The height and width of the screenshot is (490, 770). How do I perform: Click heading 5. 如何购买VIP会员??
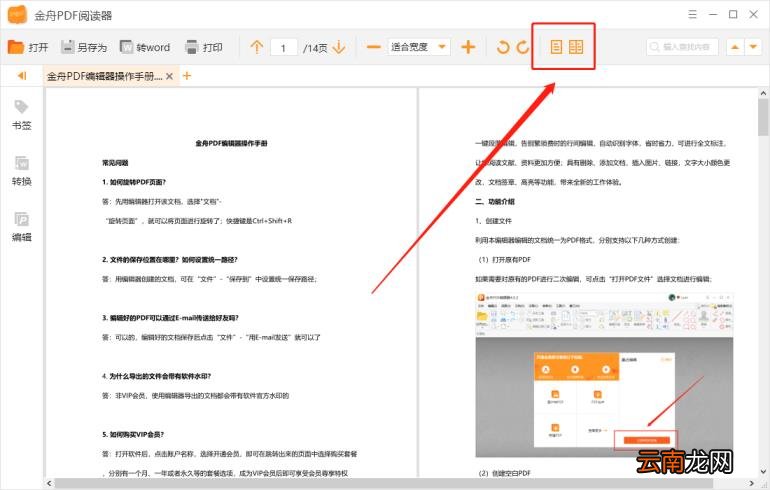(133, 435)
